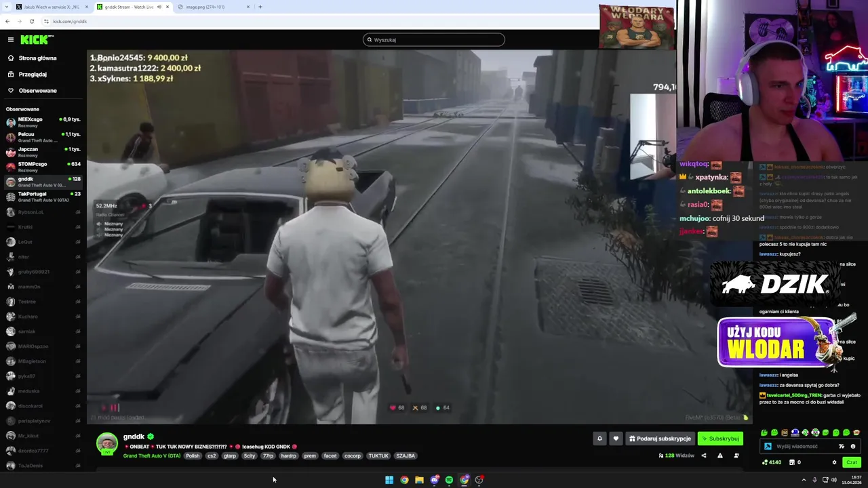The image size is (868, 488).
Task: Click the Wyszukaj search field
Action: point(434,40)
